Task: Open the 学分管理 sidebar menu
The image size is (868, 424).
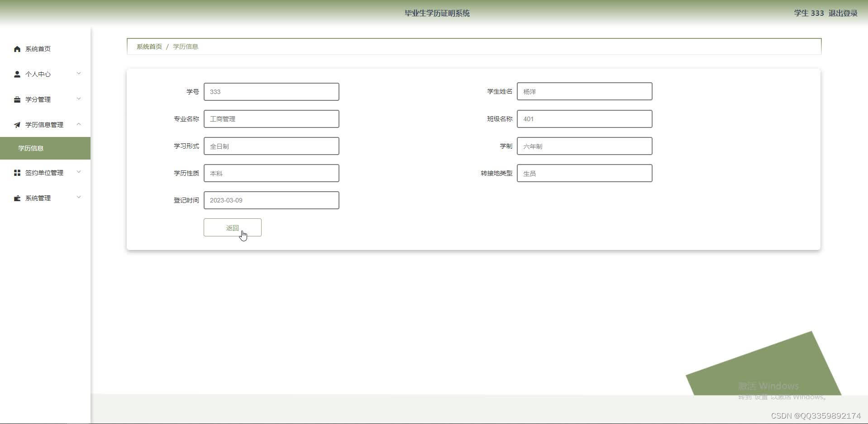Action: tap(45, 99)
